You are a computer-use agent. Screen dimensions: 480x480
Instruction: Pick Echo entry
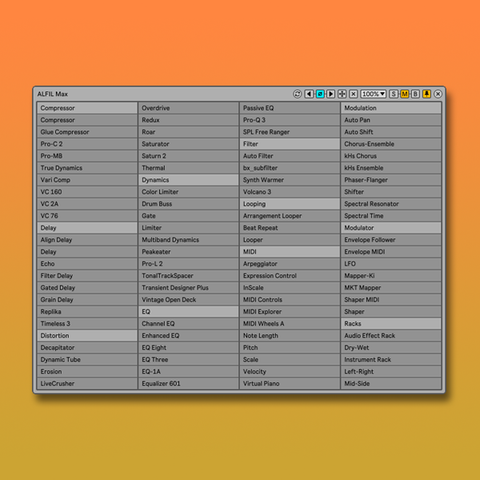[x=87, y=264]
